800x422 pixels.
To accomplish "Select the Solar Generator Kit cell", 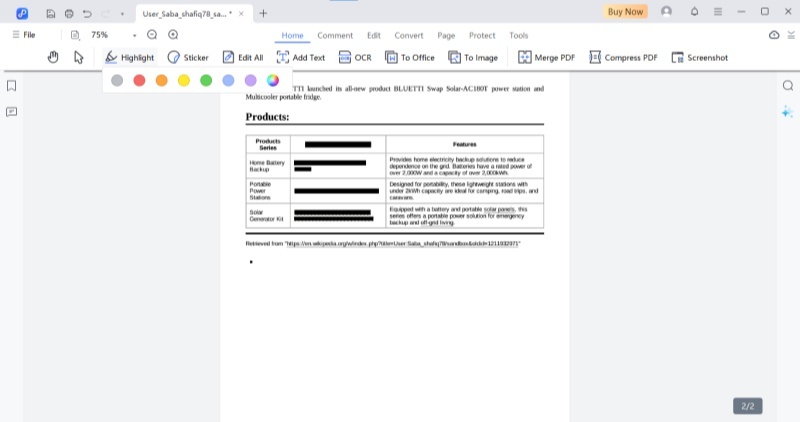I will pos(268,215).
